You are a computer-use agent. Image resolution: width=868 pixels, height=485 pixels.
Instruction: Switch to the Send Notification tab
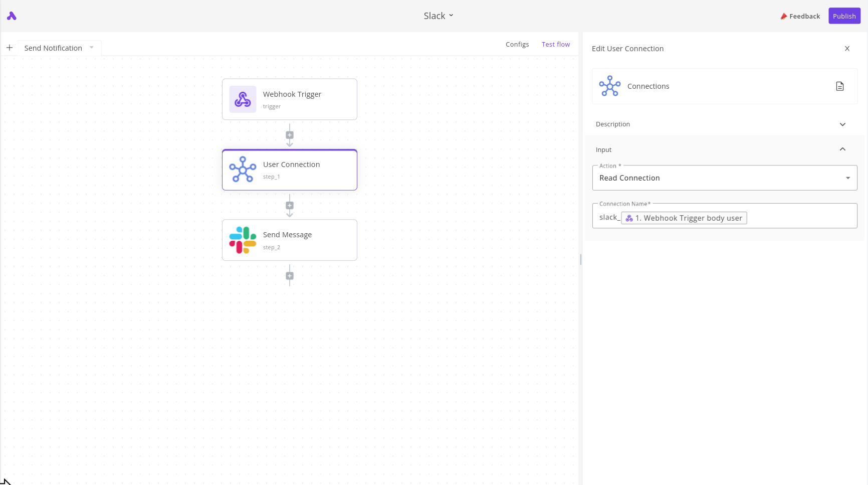point(53,48)
